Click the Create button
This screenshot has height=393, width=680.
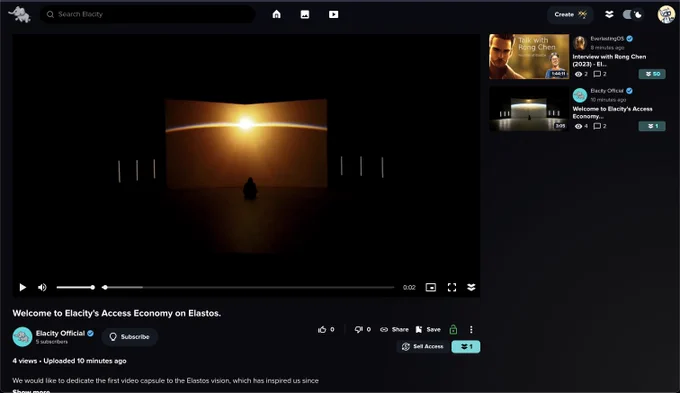tap(570, 14)
